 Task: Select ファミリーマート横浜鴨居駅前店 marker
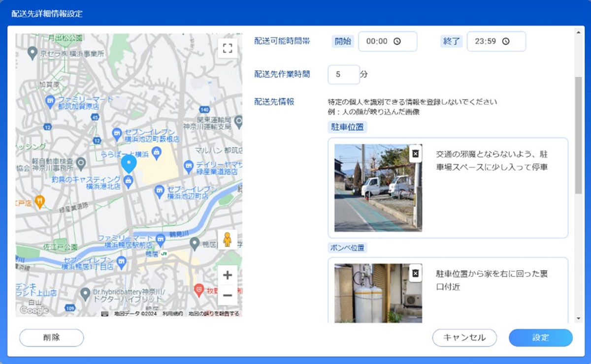(x=160, y=240)
